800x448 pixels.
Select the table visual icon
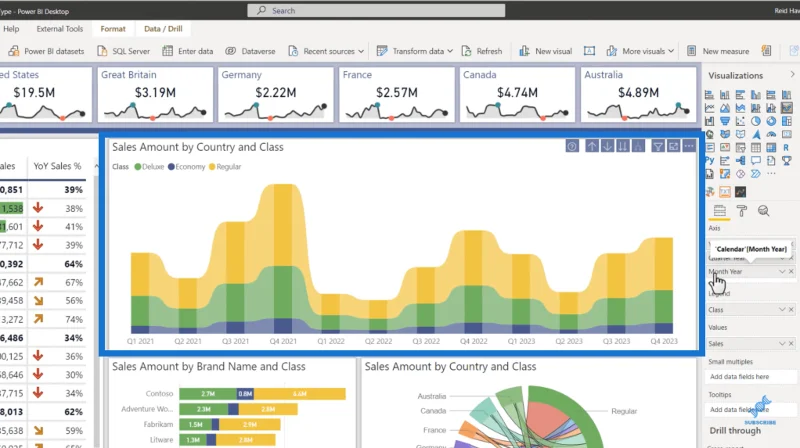point(756,147)
